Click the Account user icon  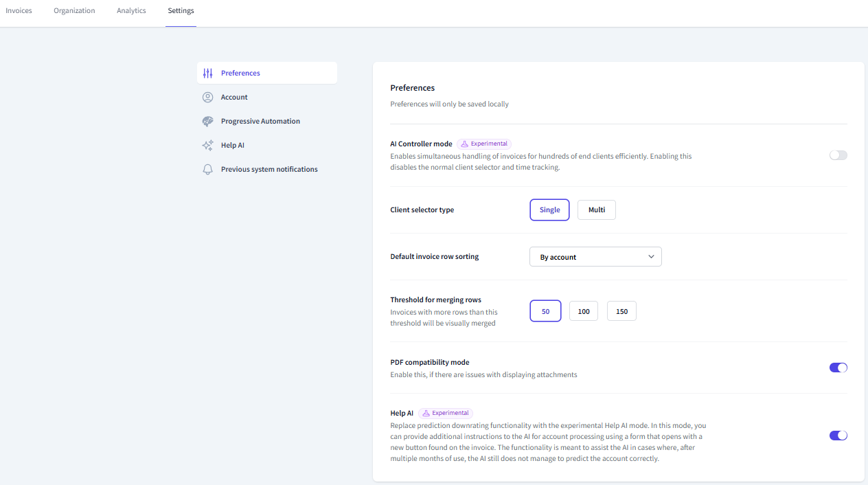point(207,98)
